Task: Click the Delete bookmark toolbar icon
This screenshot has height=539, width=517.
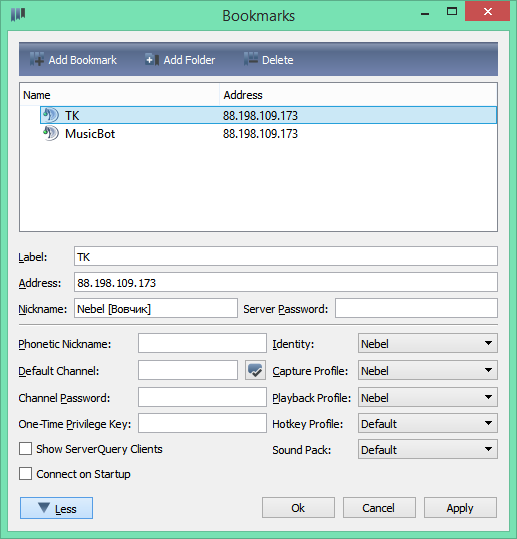Action: (251, 59)
